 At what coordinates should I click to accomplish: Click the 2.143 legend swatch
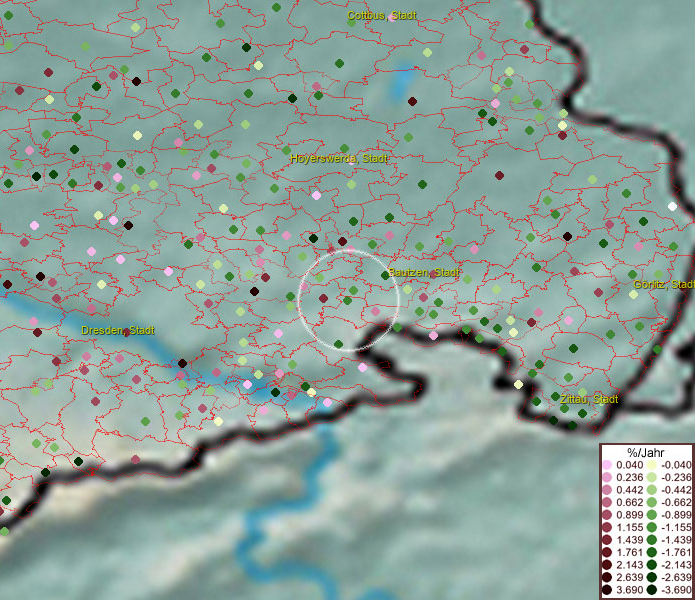(x=606, y=567)
